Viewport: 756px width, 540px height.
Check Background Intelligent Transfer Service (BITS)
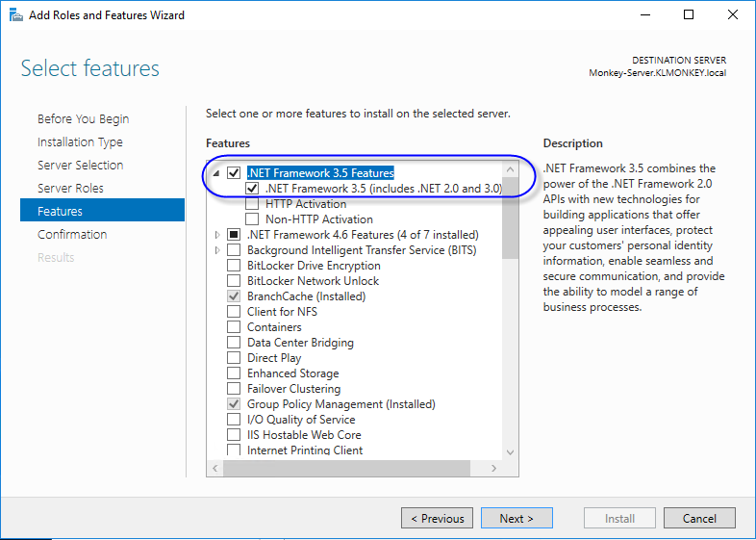coord(234,250)
